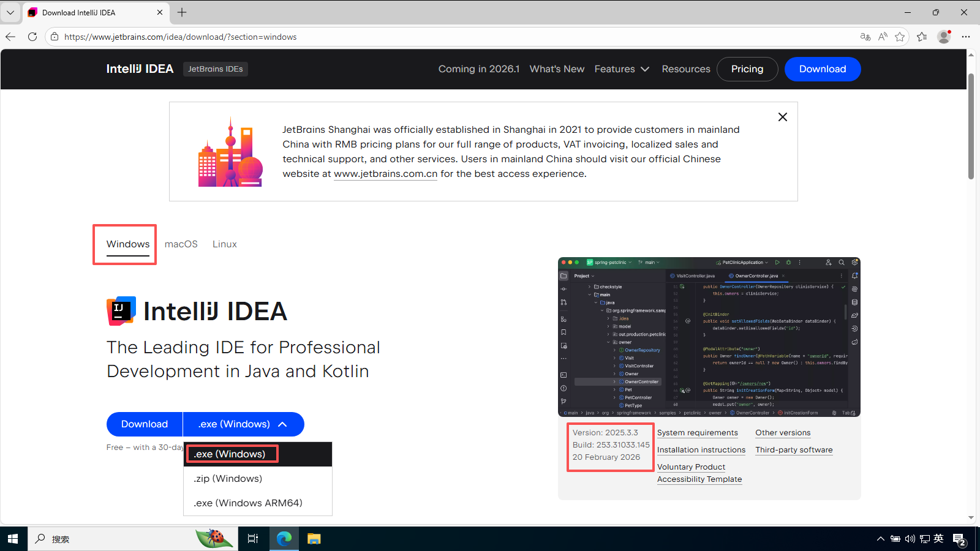
Task: Switch to the Linux tab
Action: point(224,244)
